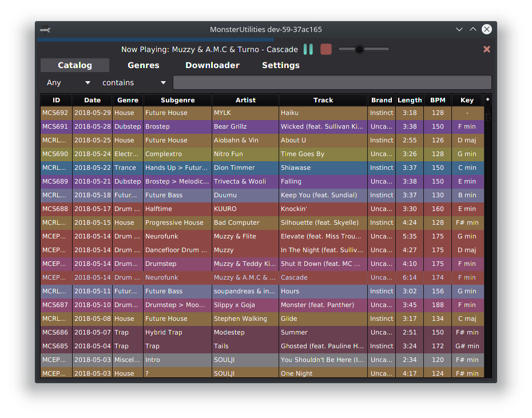Close the Now Playing bar with red X
The image size is (532, 418).
tap(487, 49)
